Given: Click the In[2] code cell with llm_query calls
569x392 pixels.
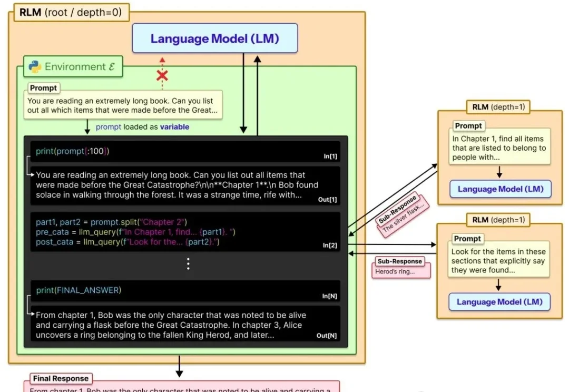Looking at the screenshot, I should pyautogui.click(x=188, y=232).
